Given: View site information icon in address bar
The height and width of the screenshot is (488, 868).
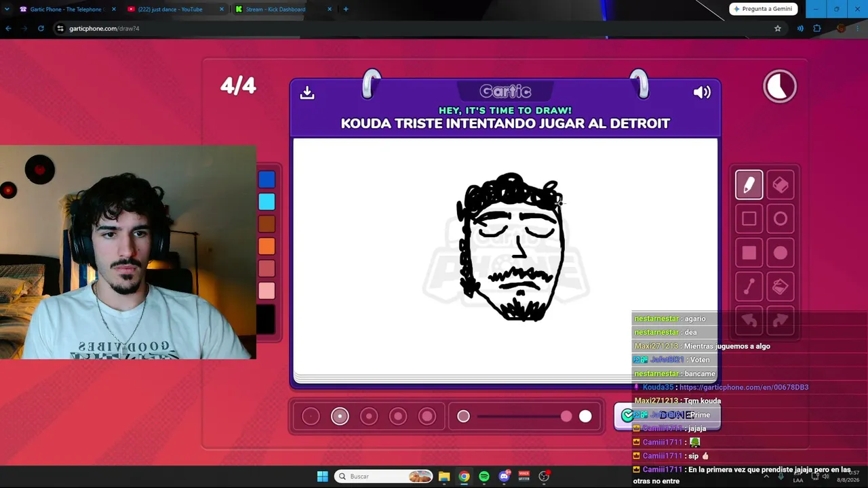Looking at the screenshot, I should click(x=60, y=28).
